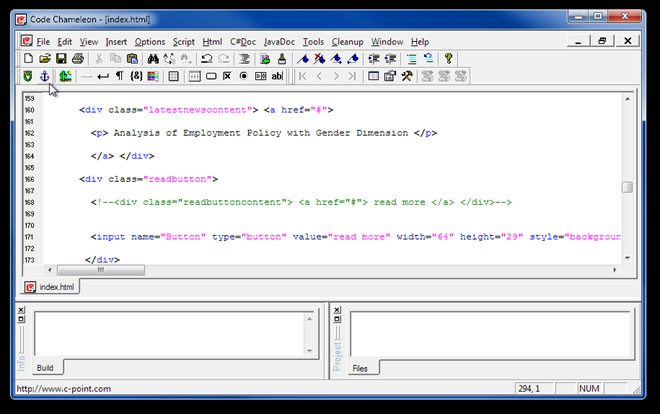Click line number 171 in the gutter
660x414 pixels.
tap(29, 237)
